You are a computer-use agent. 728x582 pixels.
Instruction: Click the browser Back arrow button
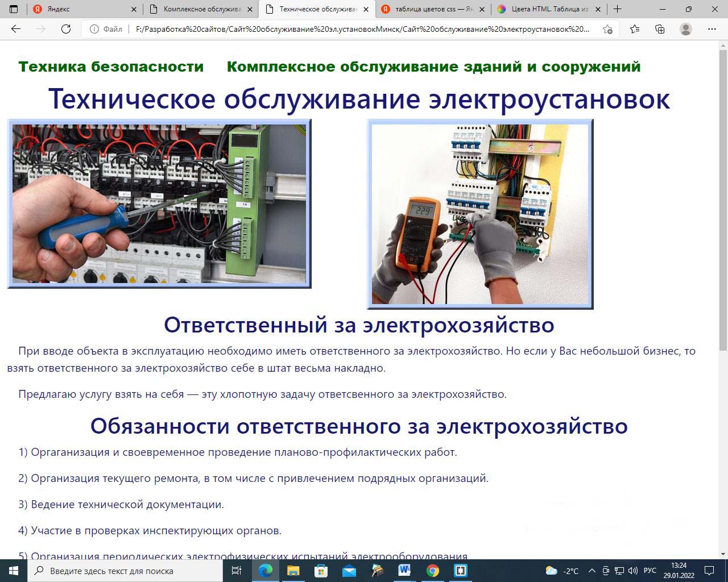coord(16,29)
